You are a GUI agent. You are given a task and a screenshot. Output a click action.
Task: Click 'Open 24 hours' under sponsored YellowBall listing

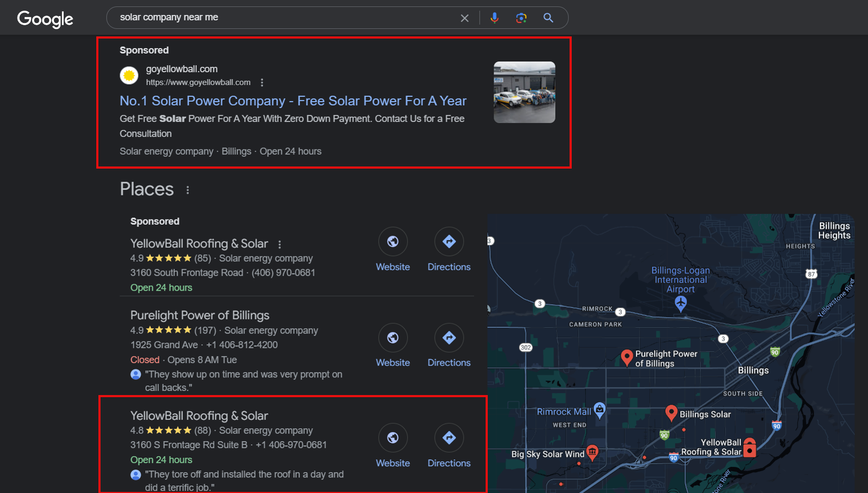click(161, 287)
